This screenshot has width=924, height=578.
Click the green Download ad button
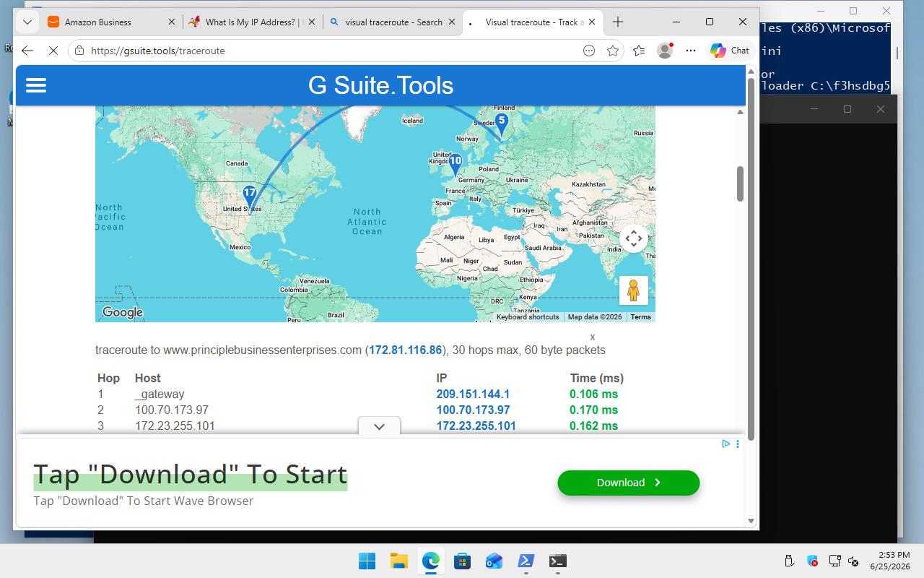(x=629, y=483)
